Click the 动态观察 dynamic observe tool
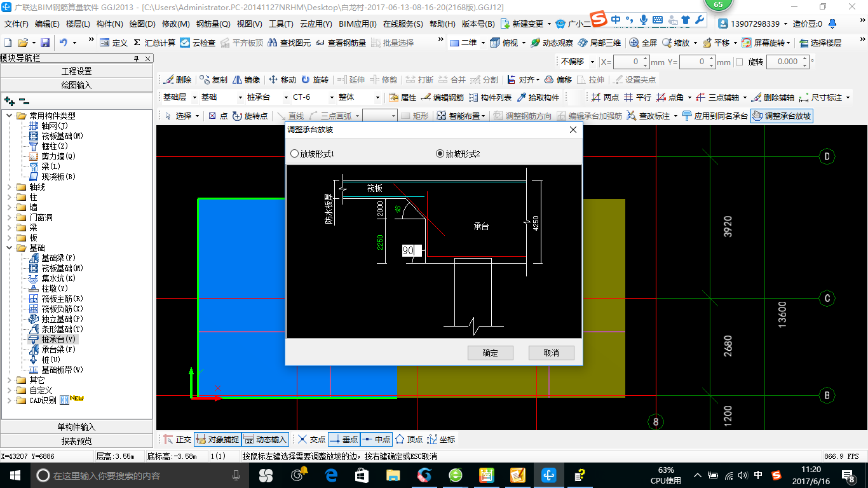 (552, 43)
